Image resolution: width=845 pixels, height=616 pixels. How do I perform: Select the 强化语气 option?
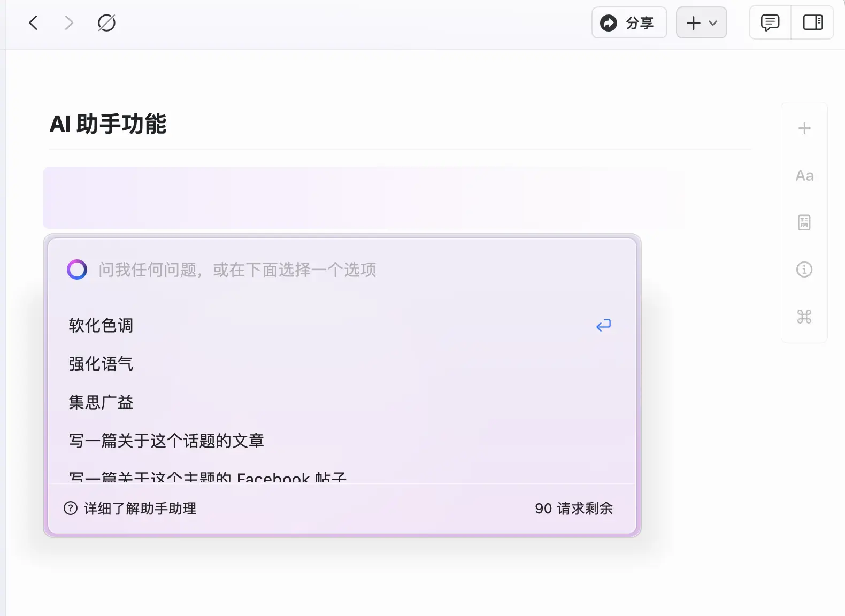[x=341, y=364]
